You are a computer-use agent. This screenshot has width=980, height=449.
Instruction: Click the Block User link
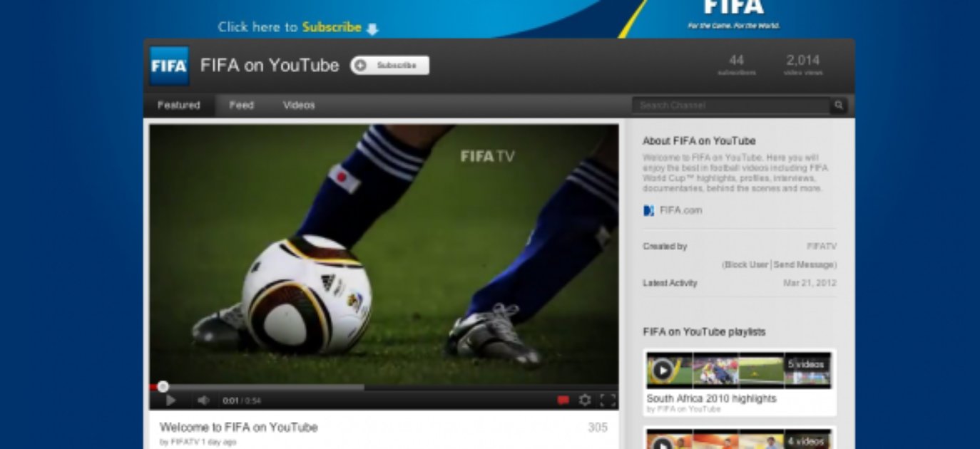745,264
